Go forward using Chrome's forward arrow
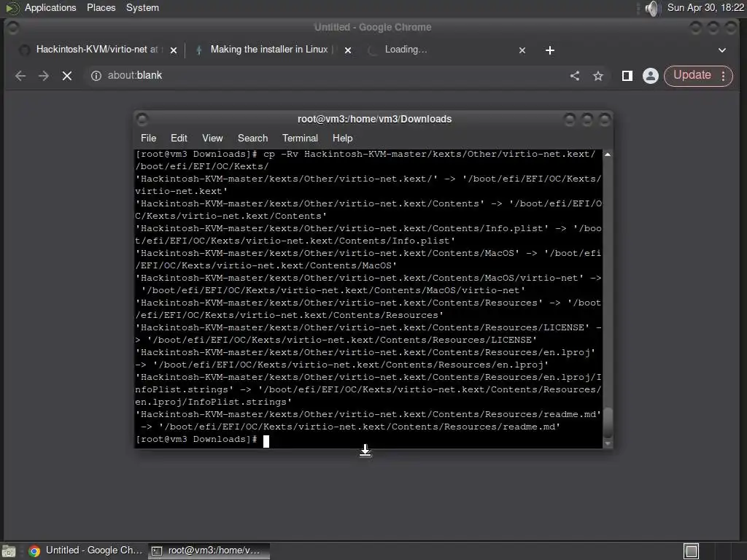The image size is (747, 560). point(43,76)
